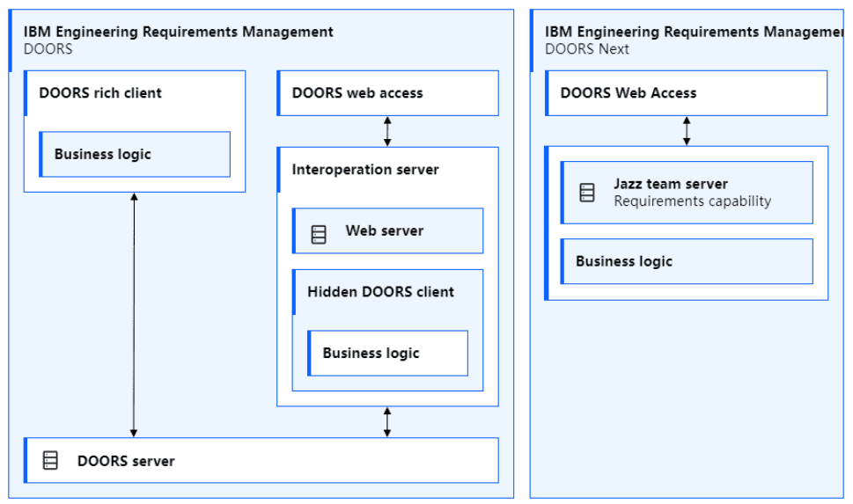Click the Interoperation server heading

coord(365,169)
